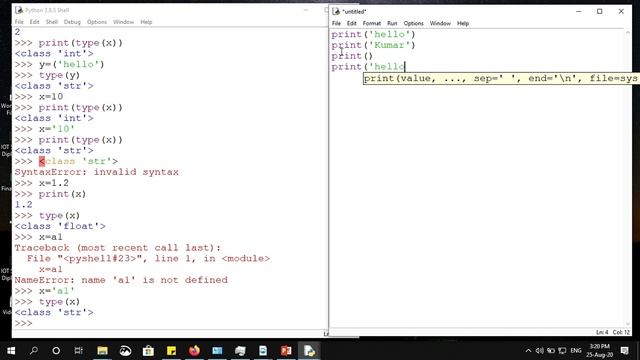Open network status tray icon

pyautogui.click(x=562, y=351)
